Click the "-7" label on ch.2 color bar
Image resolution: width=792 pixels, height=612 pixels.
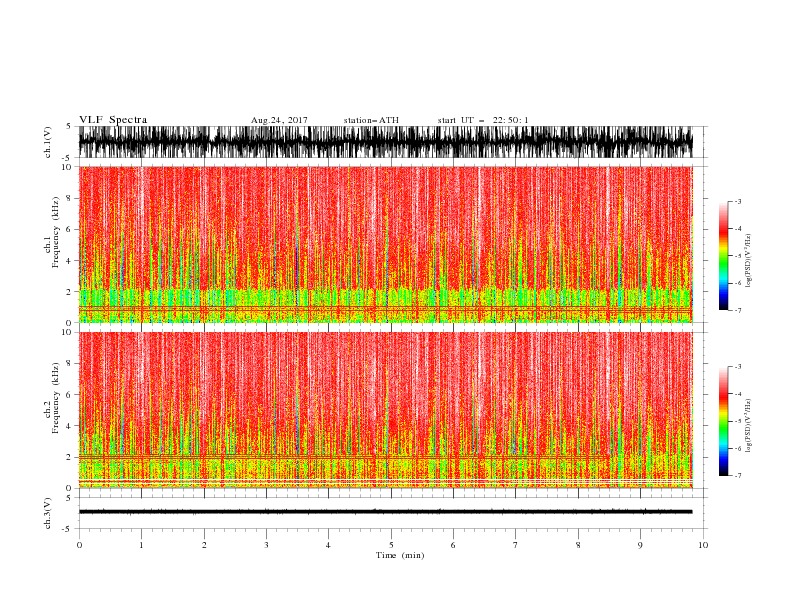tap(738, 475)
